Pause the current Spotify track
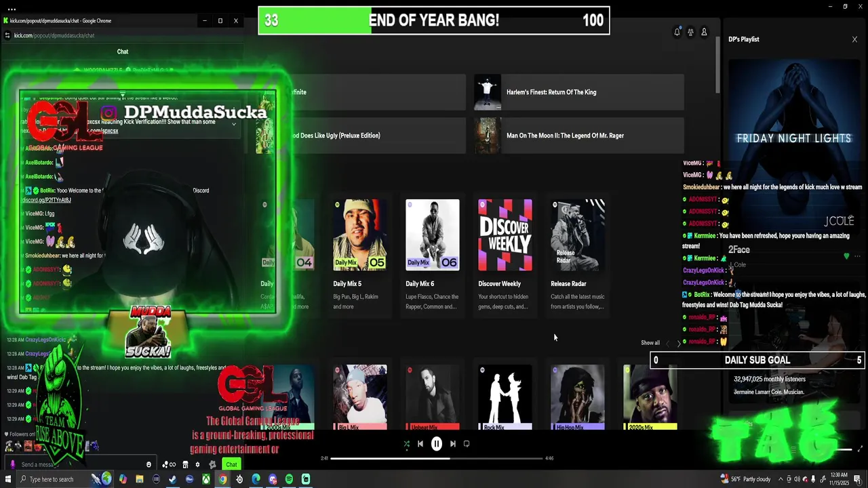This screenshot has height=488, width=868. click(x=437, y=444)
